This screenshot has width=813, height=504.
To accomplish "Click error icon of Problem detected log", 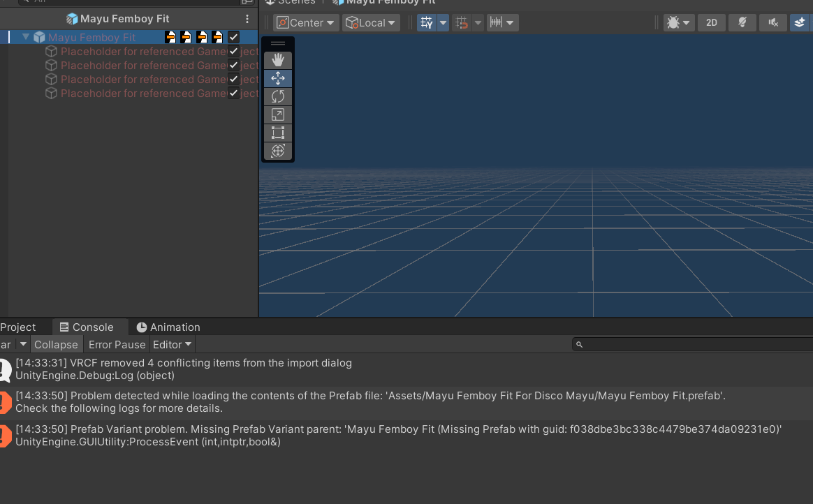I will [x=5, y=403].
